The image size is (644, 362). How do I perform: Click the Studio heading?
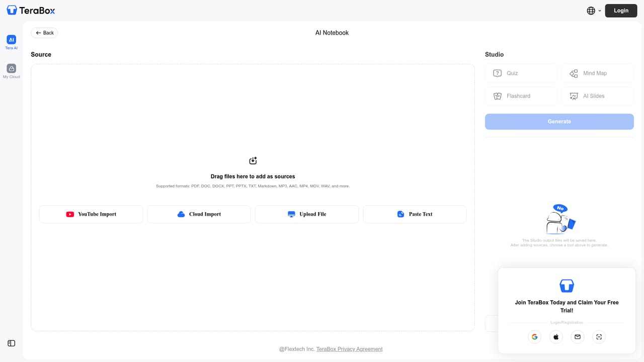[494, 54]
